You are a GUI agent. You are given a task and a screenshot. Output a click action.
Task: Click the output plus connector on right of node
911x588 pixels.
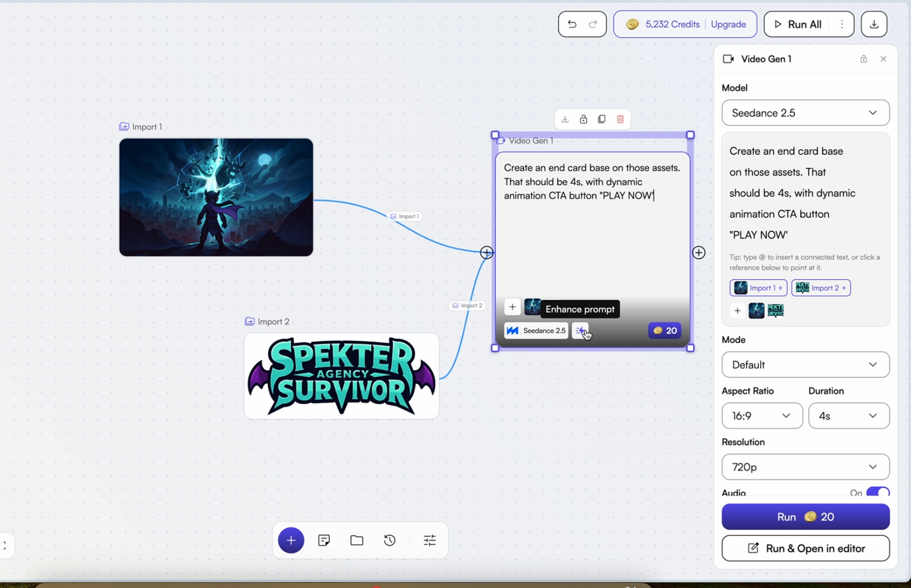click(x=699, y=253)
